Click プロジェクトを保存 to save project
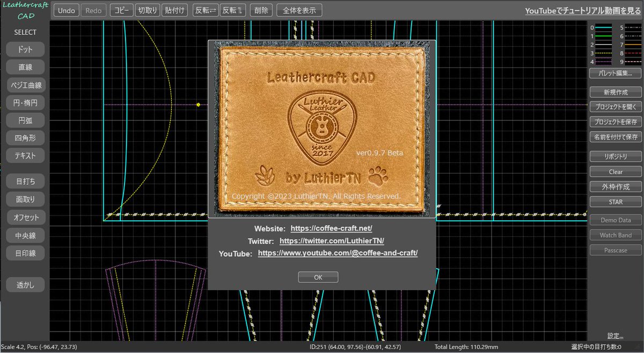 tap(616, 121)
